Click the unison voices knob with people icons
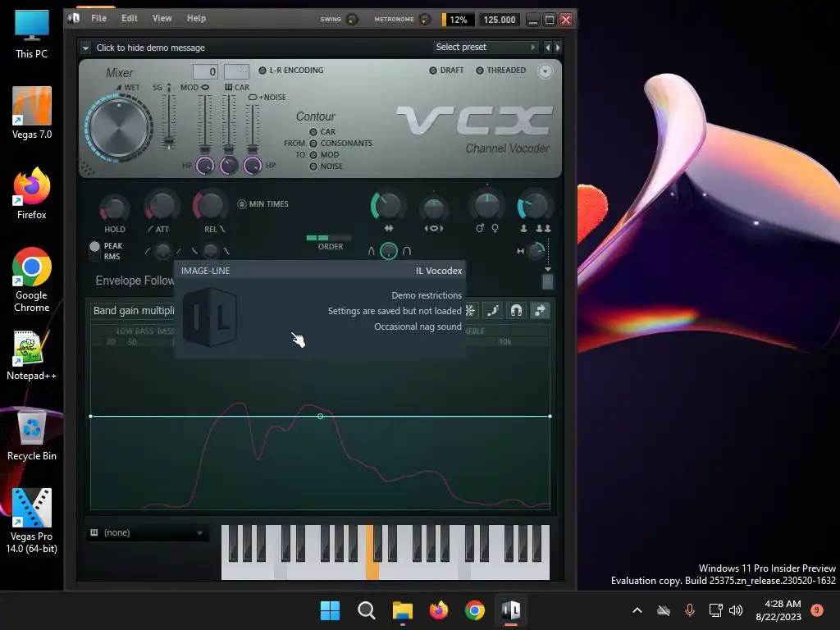This screenshot has height=630, width=840. click(534, 206)
